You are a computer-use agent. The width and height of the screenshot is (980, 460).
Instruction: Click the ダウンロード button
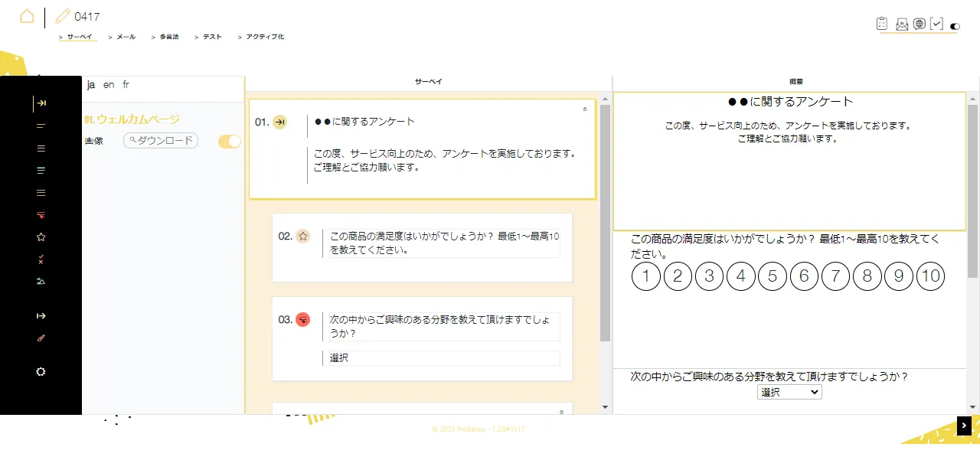pyautogui.click(x=161, y=141)
